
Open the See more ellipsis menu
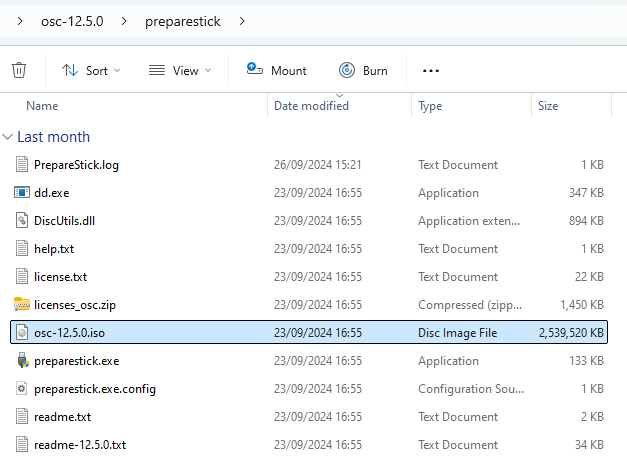[x=431, y=71]
